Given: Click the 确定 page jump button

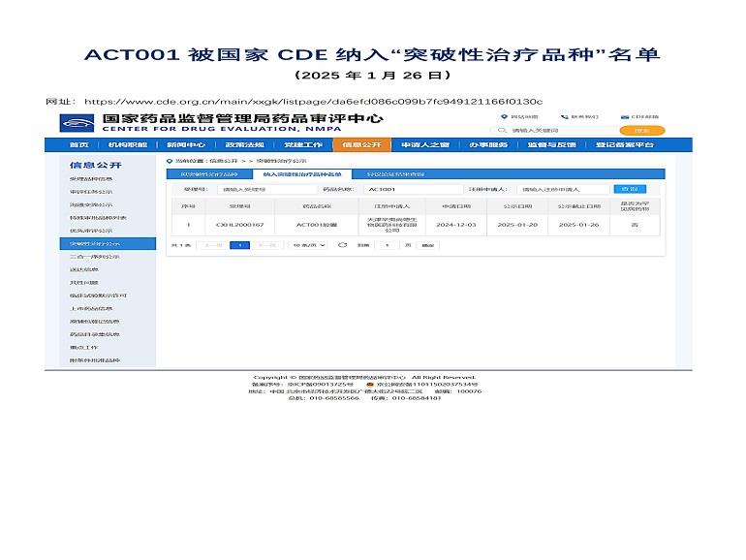Looking at the screenshot, I should [427, 245].
